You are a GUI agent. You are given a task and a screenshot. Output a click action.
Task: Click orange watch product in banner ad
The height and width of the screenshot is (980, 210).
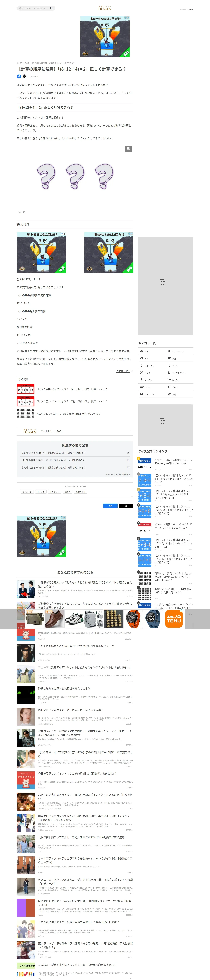coord(133,619)
